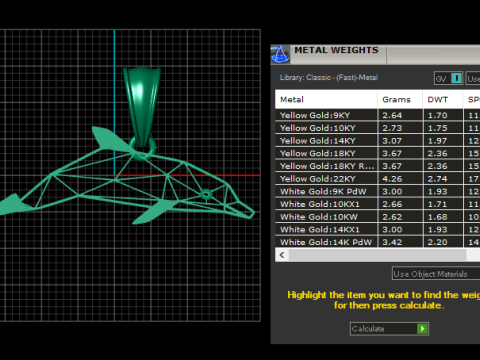Click the 1.68 DWT value
The height and width of the screenshot is (360, 480).
437,217
